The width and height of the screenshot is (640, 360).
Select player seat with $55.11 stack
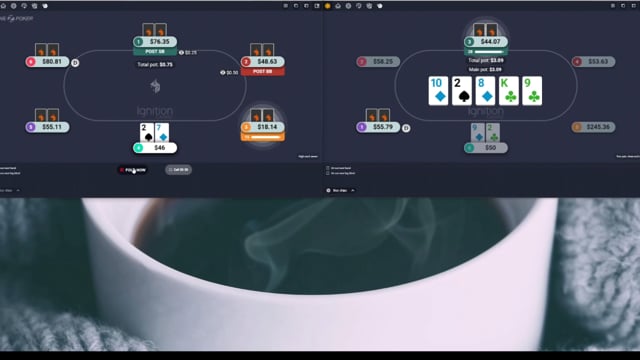tap(47, 127)
